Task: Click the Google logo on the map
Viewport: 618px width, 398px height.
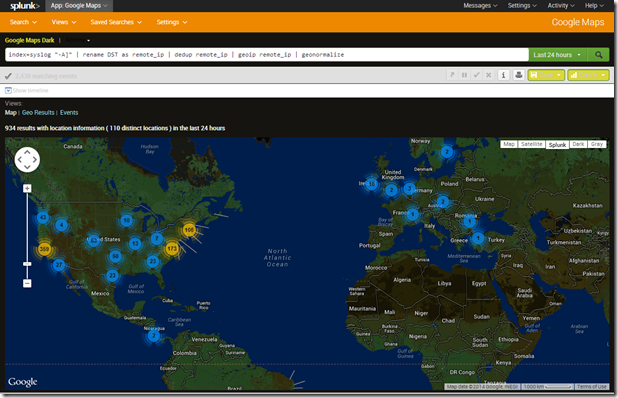Action: click(x=23, y=382)
